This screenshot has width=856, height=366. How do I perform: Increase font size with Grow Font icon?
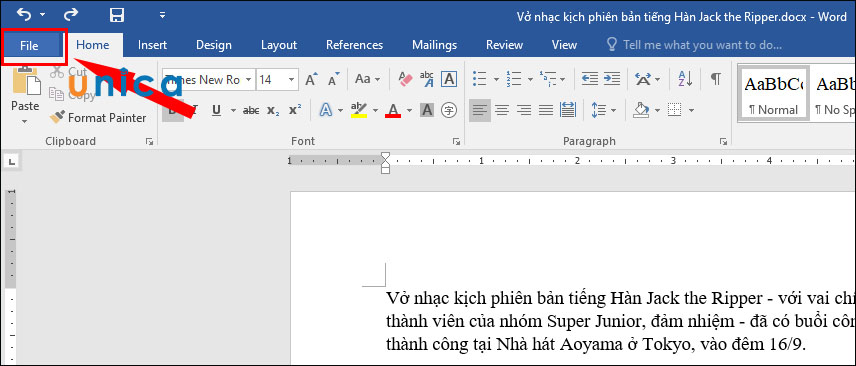pos(311,80)
